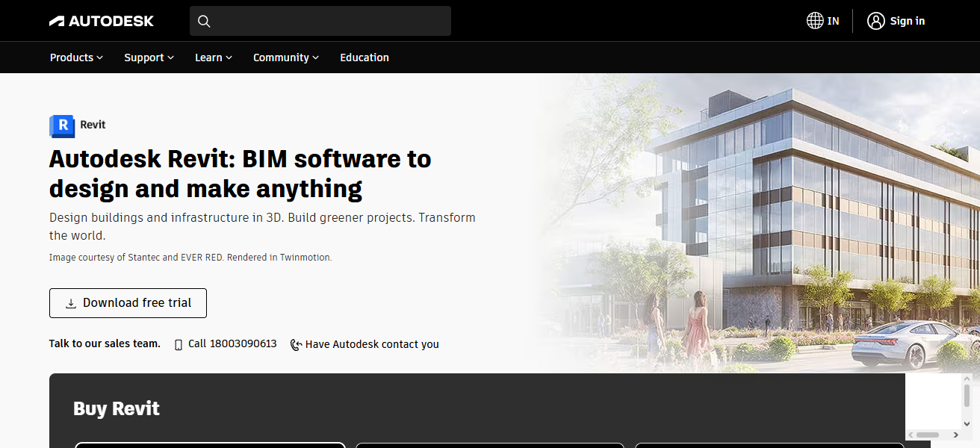The width and height of the screenshot is (980, 448).
Task: Click the Revit product name label
Action: point(93,125)
